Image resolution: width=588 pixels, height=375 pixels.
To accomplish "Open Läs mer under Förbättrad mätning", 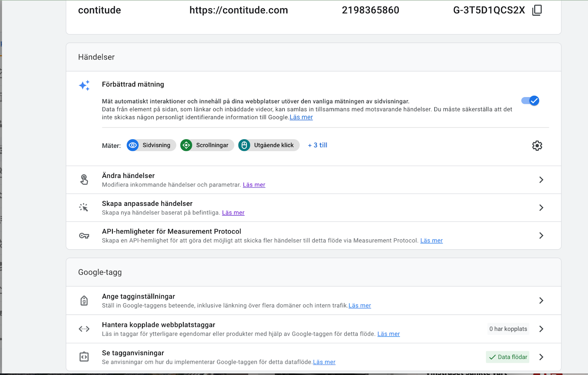I will coord(301,117).
